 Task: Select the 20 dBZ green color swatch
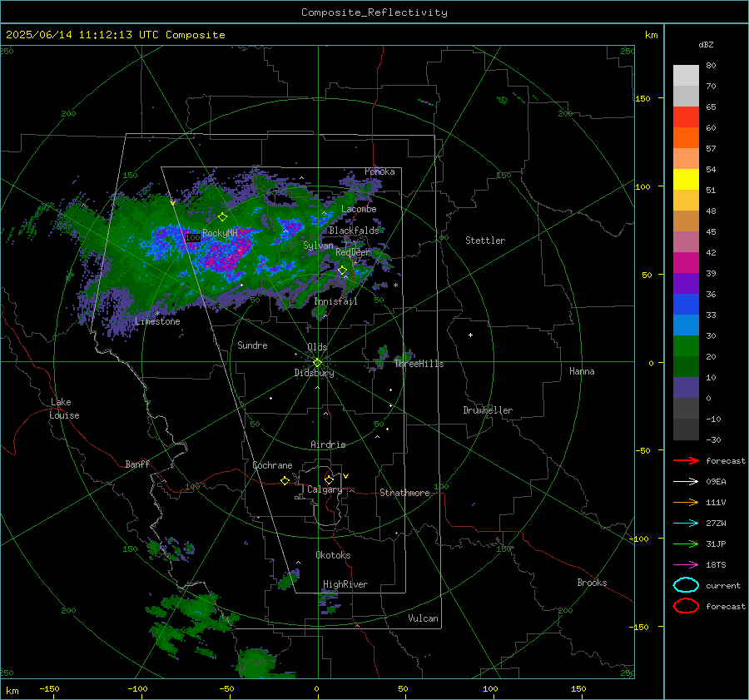tap(686, 346)
